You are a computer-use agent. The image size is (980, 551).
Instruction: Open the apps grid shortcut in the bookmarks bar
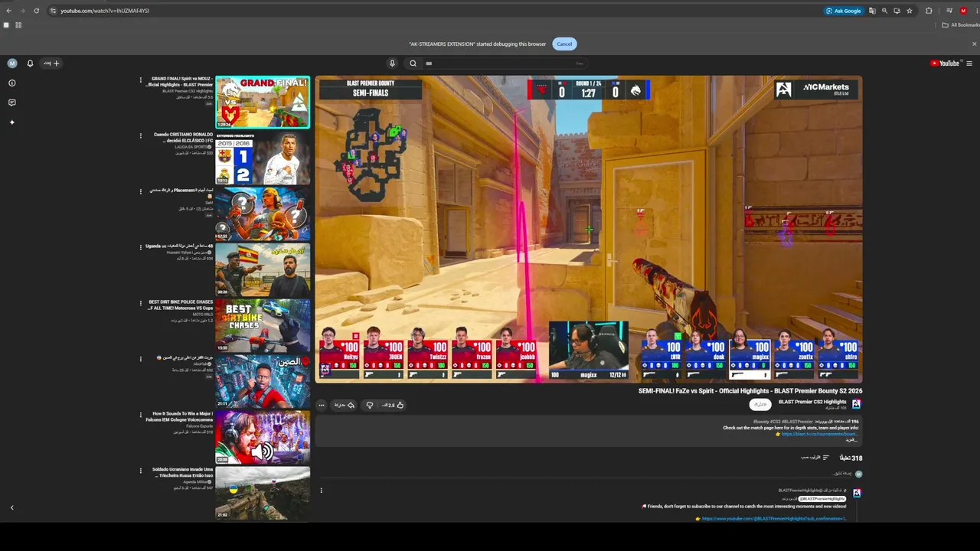click(x=18, y=25)
